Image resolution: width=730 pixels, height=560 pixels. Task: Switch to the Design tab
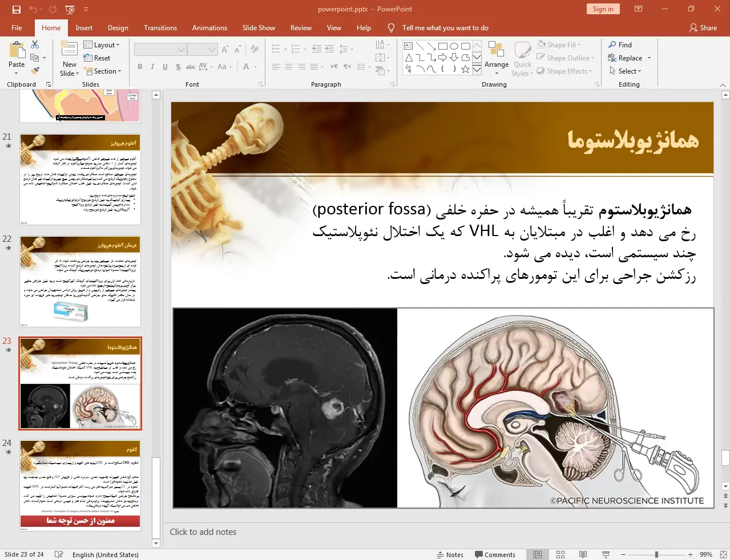[118, 28]
